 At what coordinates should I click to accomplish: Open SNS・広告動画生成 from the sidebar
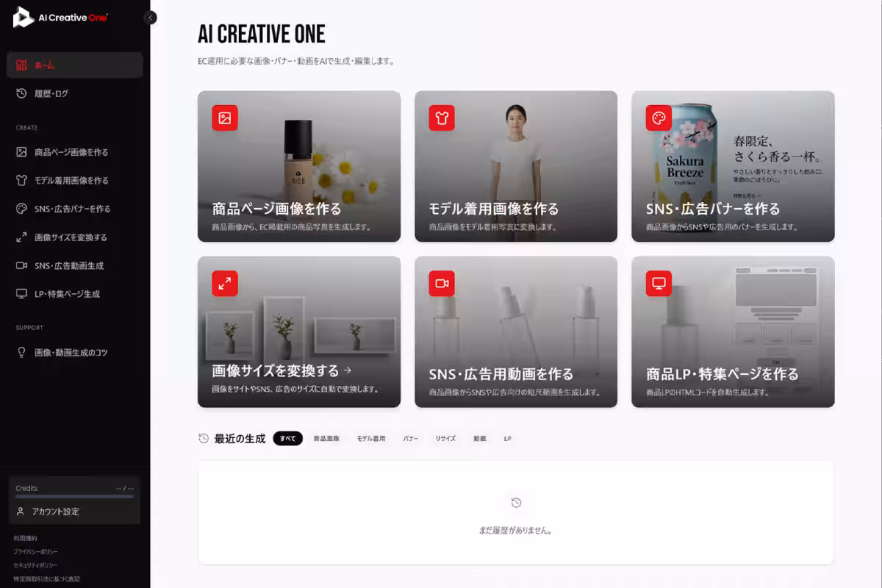74,265
